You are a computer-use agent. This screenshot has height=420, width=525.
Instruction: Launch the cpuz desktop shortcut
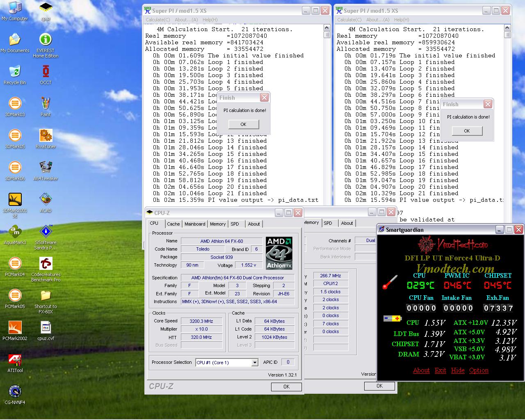46,11
